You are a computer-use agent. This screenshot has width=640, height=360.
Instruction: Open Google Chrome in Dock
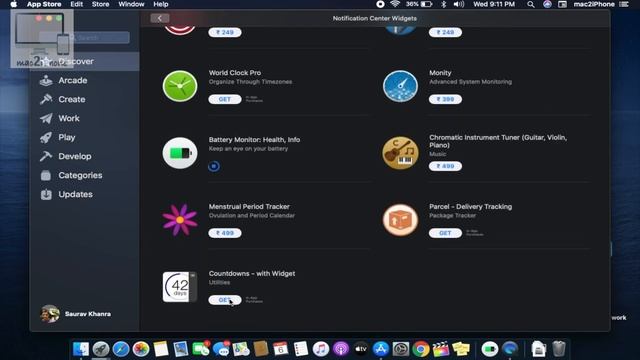click(421, 349)
